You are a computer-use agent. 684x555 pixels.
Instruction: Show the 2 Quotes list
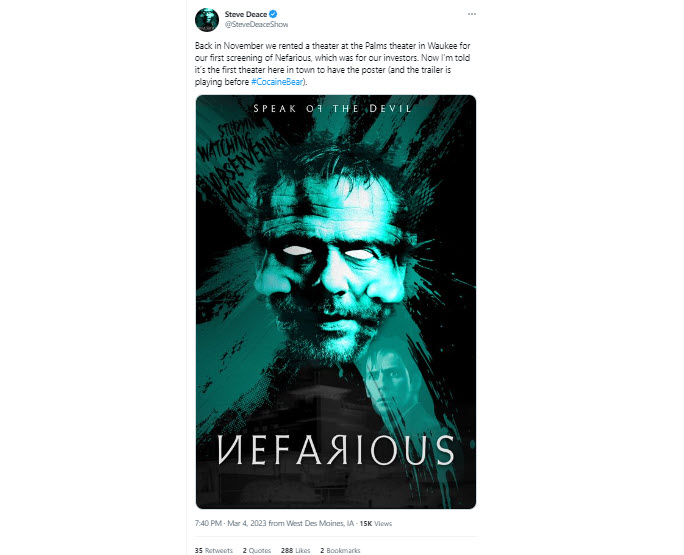point(257,550)
